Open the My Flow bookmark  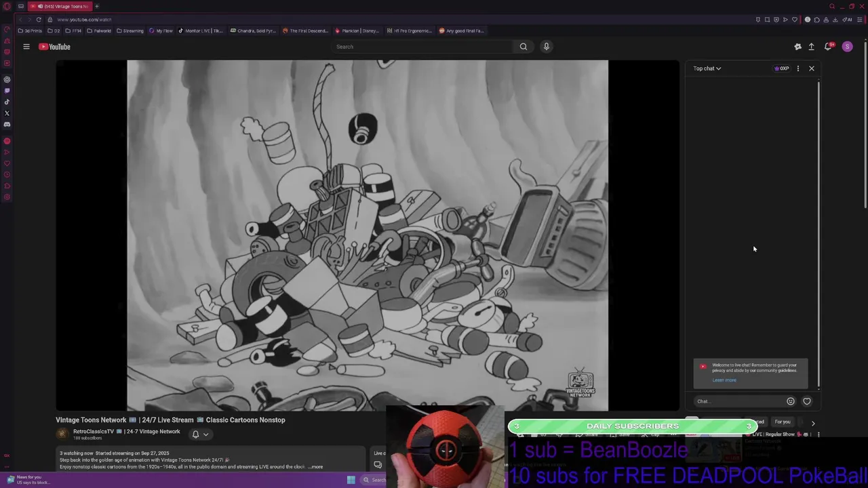[x=161, y=30]
